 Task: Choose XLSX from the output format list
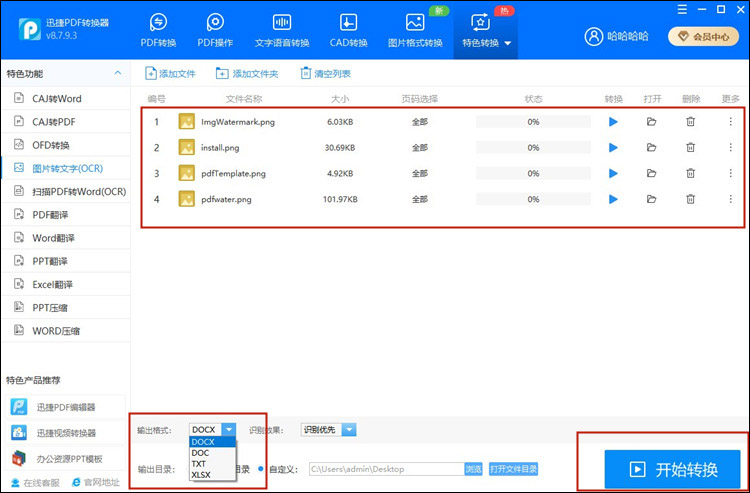[x=213, y=475]
